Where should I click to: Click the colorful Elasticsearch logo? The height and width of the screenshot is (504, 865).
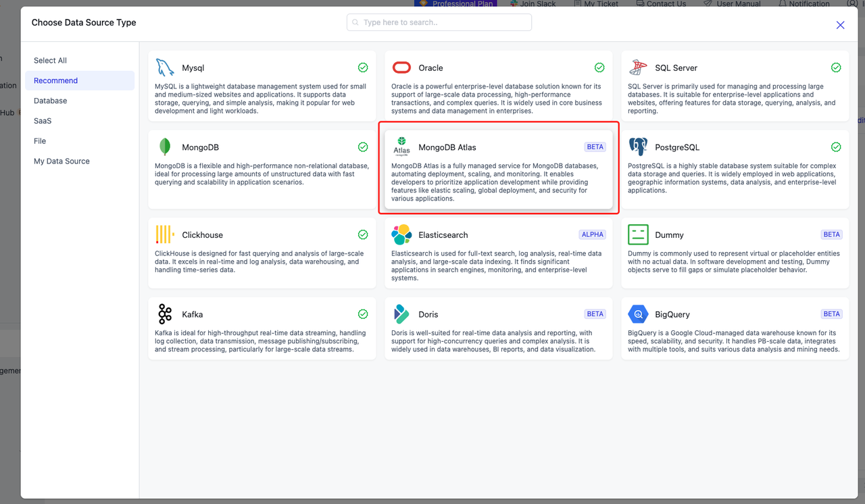tap(401, 234)
